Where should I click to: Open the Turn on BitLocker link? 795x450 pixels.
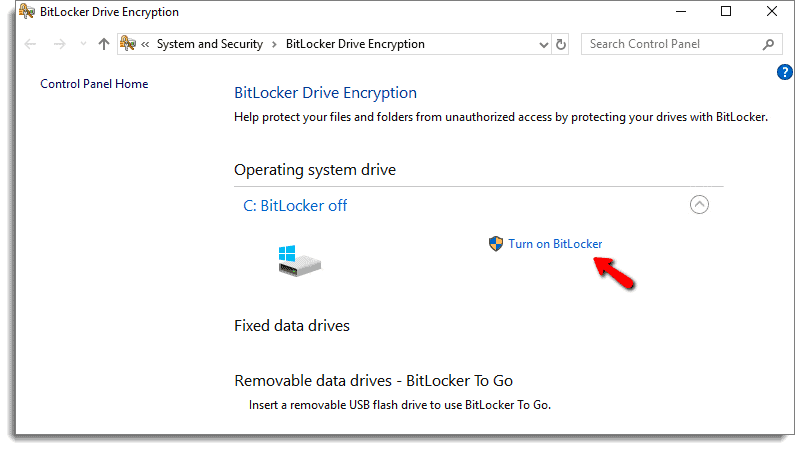[555, 244]
